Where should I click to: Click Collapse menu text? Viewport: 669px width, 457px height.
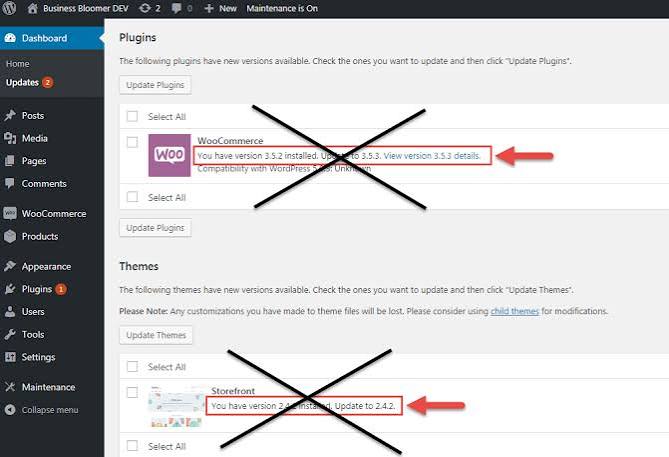(50, 410)
